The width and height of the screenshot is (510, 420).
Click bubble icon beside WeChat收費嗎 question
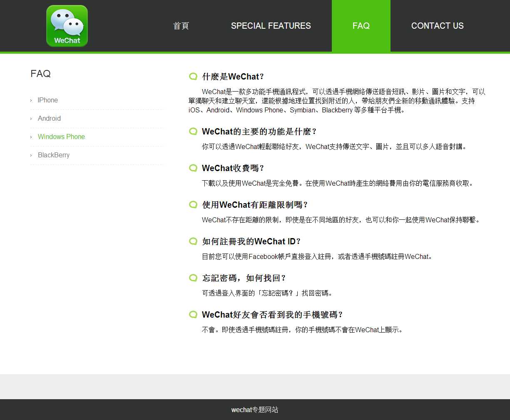[x=193, y=168]
